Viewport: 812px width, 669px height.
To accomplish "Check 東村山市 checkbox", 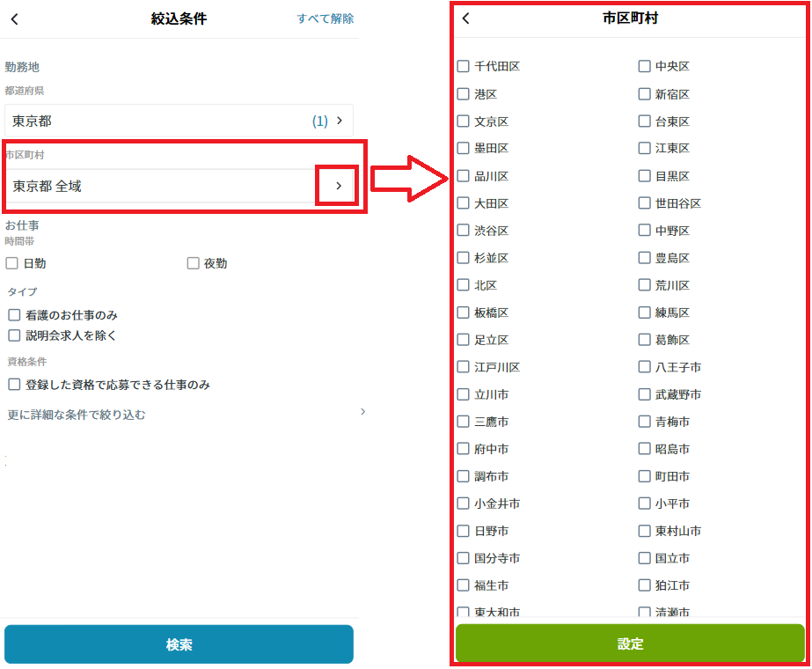I will [644, 531].
